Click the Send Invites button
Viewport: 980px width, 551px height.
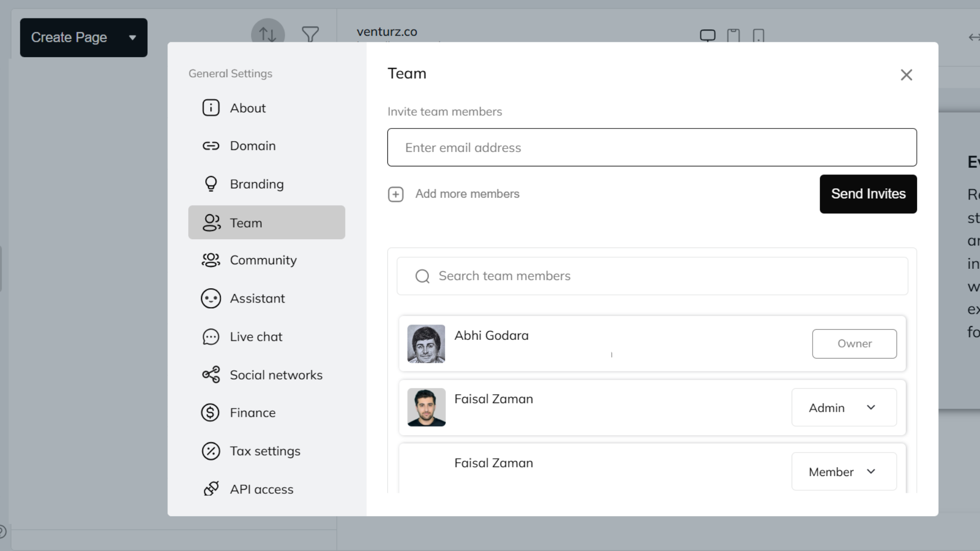point(868,194)
